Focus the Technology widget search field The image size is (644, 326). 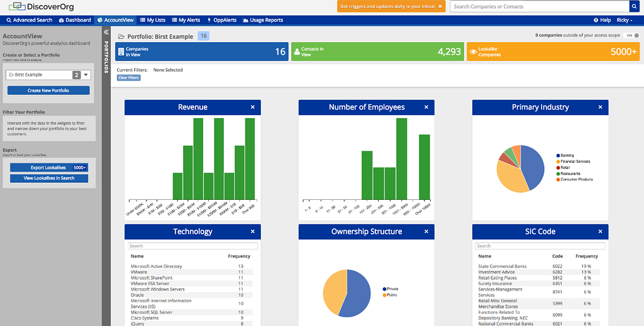pos(192,246)
